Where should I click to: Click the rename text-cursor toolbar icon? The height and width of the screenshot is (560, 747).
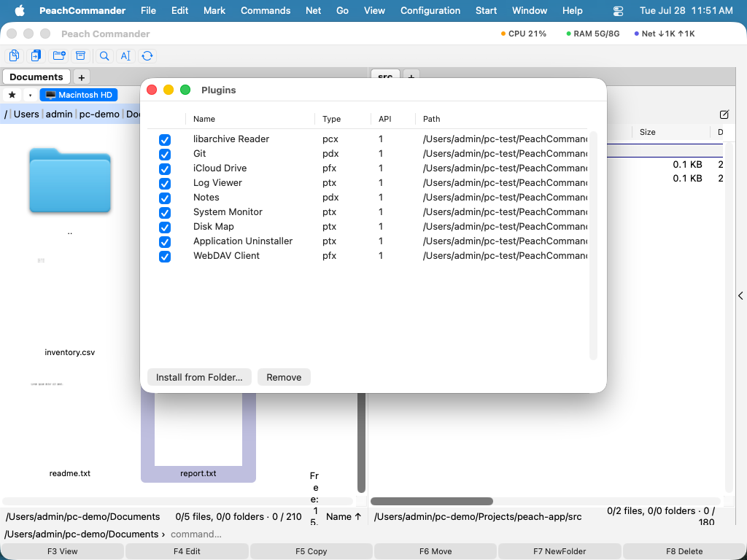click(x=125, y=55)
